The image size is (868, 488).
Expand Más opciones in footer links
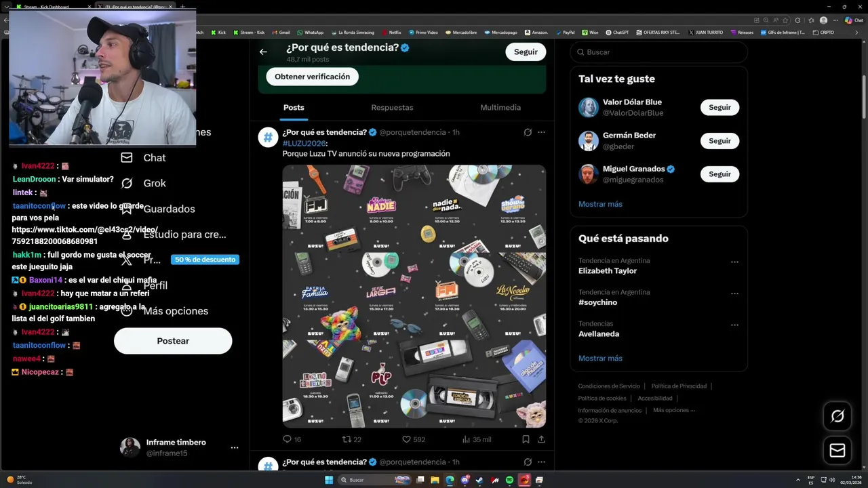[674, 410]
